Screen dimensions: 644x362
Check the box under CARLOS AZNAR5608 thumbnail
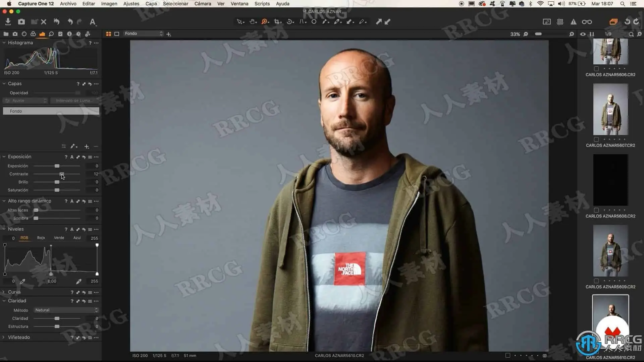(x=596, y=210)
